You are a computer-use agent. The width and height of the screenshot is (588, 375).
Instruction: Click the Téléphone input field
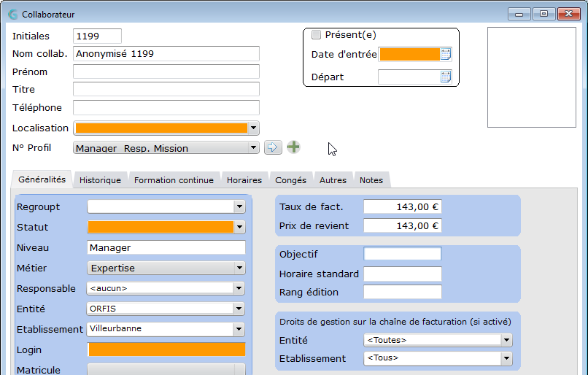pos(166,108)
